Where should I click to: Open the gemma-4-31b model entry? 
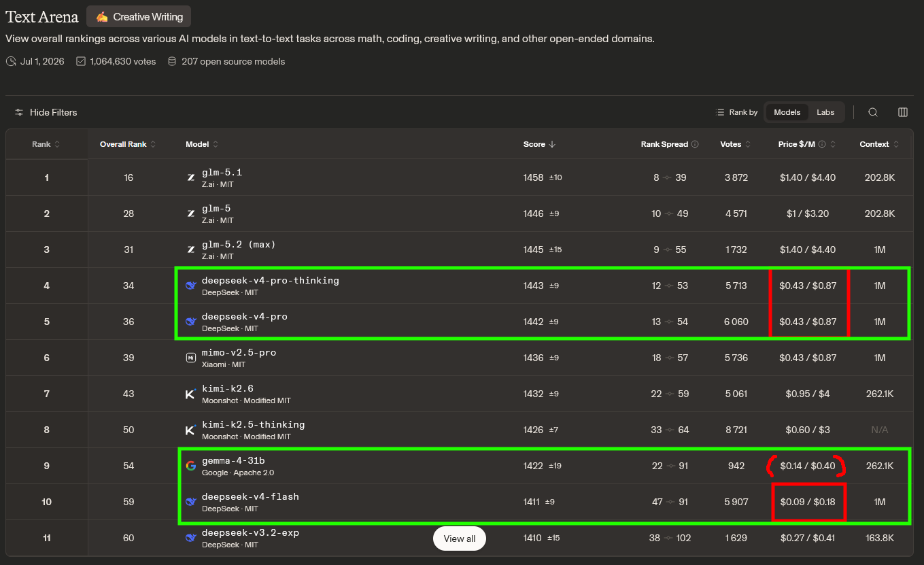click(x=233, y=460)
